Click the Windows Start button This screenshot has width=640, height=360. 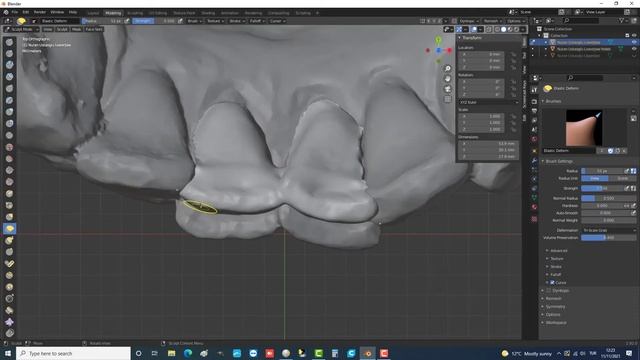[8, 353]
